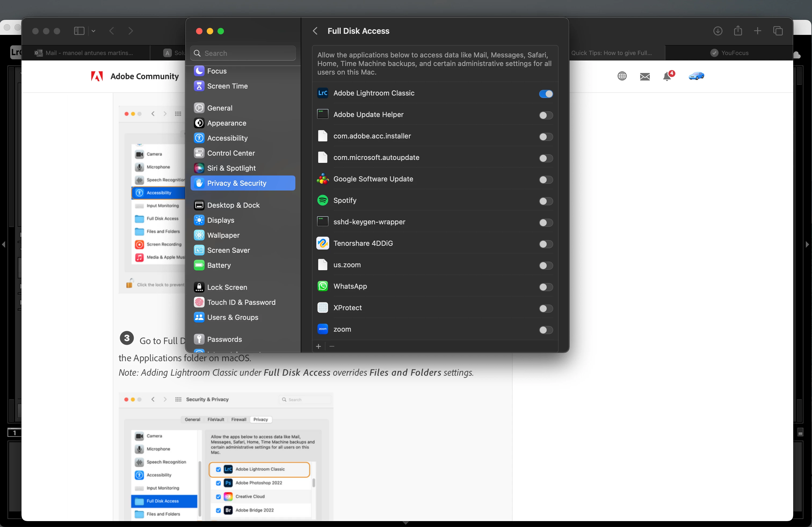
Task: Disable Adobe Lightroom Classic full disk access
Action: click(546, 94)
